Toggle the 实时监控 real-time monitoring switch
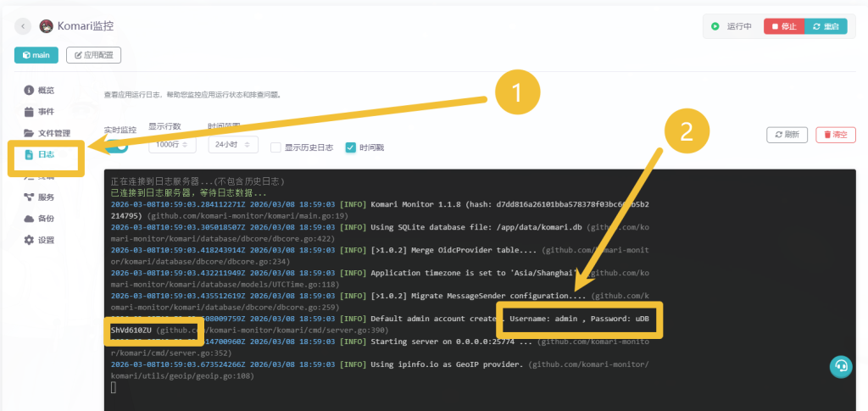Screen dimensions: 868x411 tap(117, 146)
